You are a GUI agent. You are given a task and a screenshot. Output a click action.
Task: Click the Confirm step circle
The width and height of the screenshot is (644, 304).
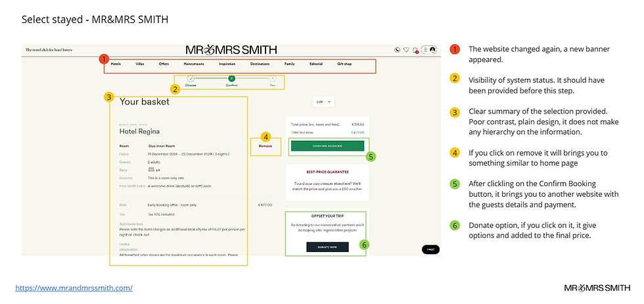[231, 78]
